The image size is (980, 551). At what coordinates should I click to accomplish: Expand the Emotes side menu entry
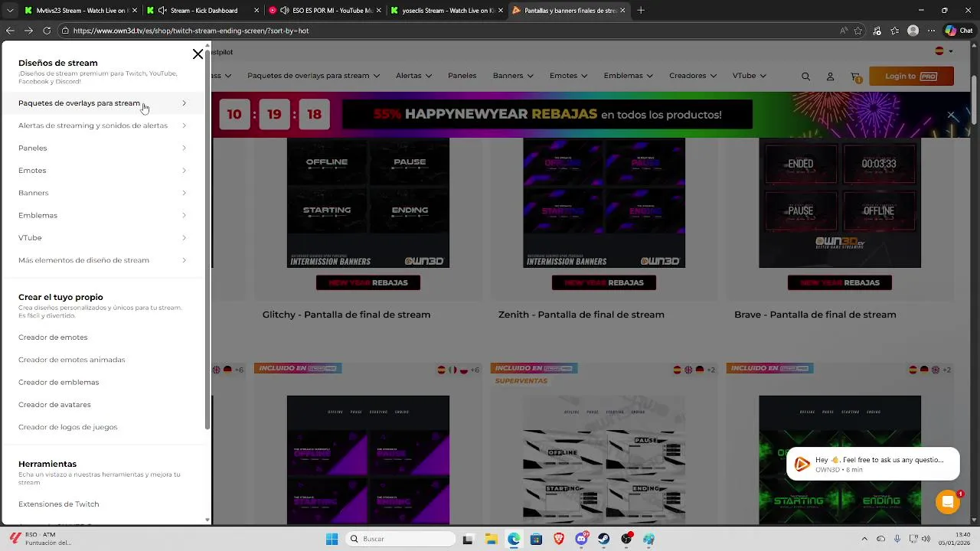pos(103,170)
